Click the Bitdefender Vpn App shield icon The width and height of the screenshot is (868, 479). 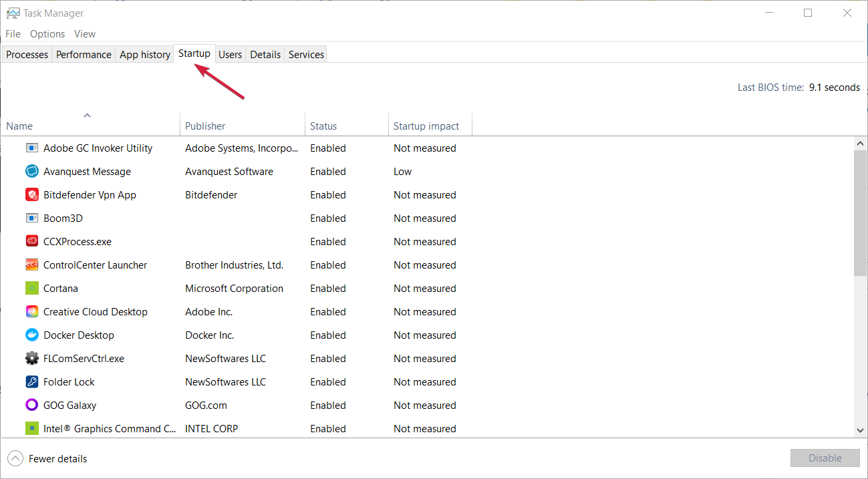point(32,194)
